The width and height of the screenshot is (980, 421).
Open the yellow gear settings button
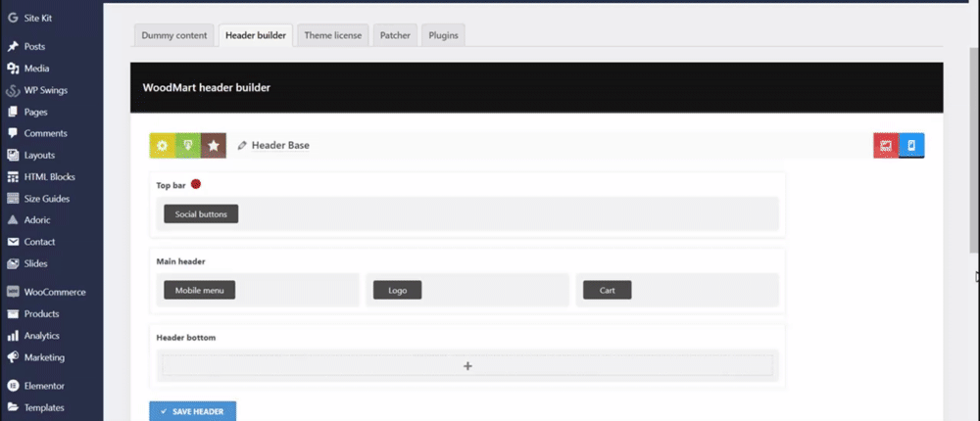(x=162, y=146)
